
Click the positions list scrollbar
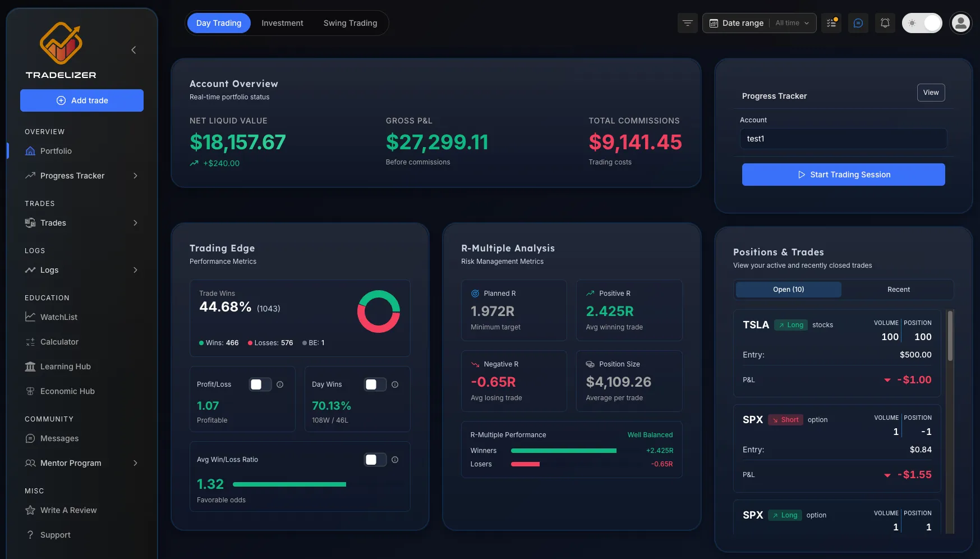950,336
